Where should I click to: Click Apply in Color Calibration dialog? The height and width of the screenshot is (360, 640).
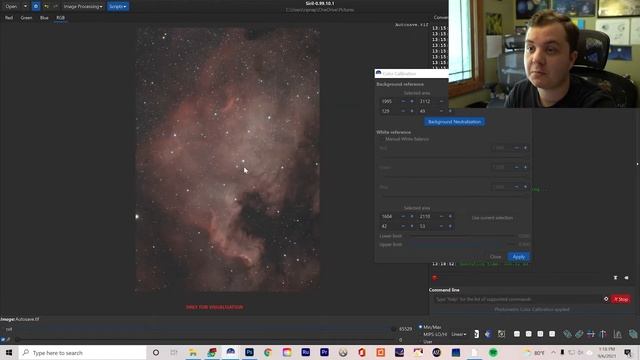519,257
